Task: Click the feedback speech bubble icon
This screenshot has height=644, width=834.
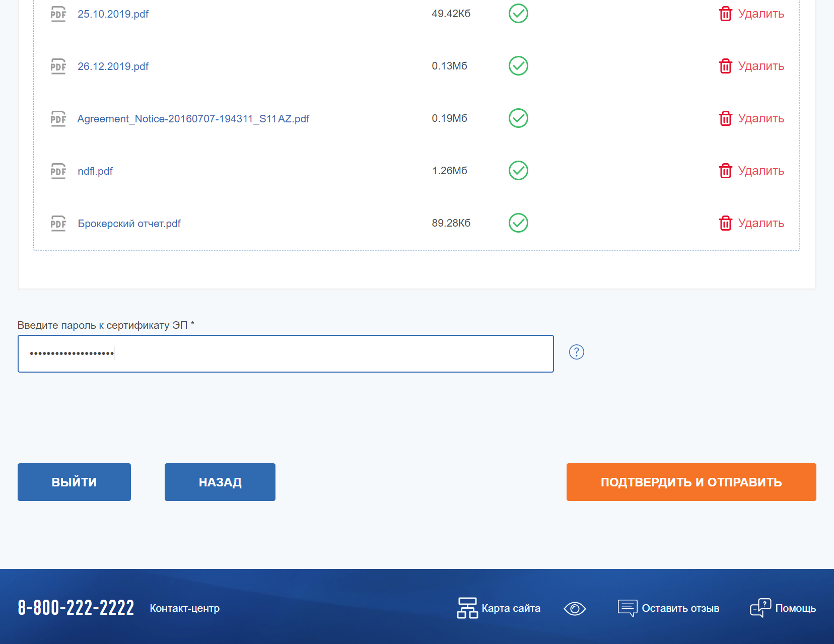Action: [x=628, y=608]
